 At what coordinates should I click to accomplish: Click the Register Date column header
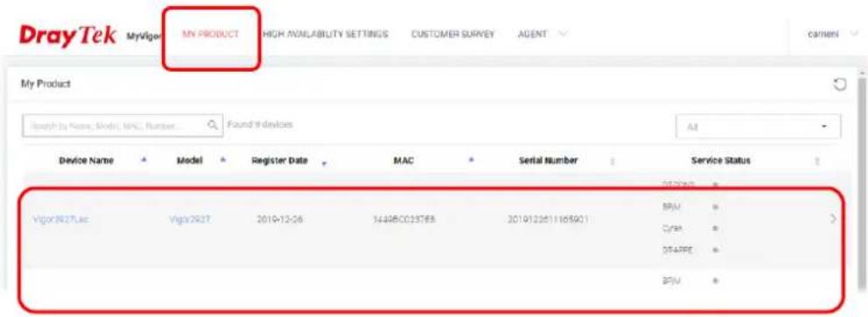pos(279,160)
